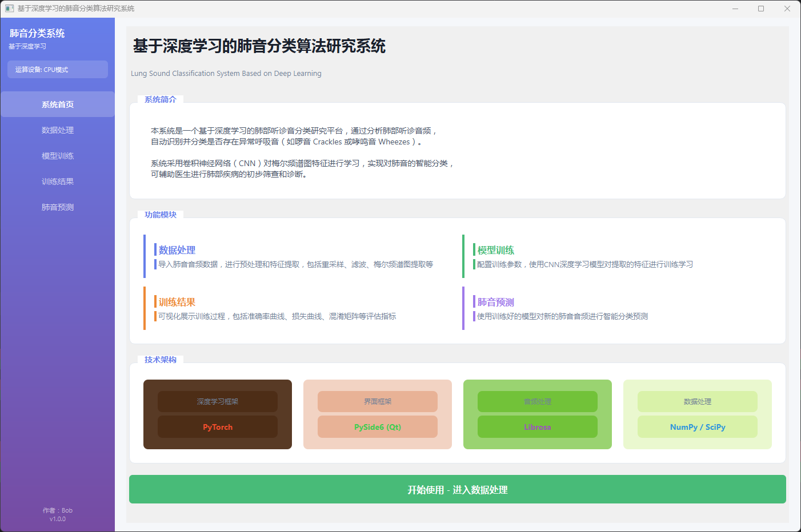The image size is (801, 532).
Task: Click the 运算设备: CPU模式 indicator
Action: [x=58, y=70]
